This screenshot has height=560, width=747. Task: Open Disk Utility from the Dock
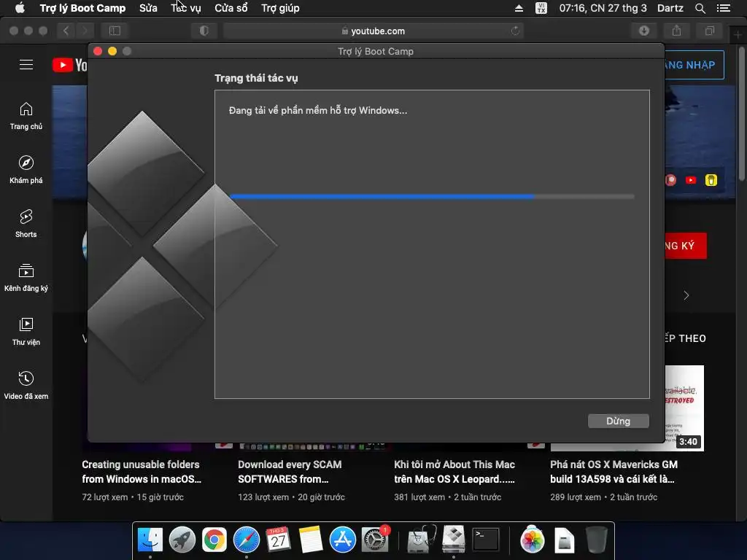pyautogui.click(x=421, y=540)
